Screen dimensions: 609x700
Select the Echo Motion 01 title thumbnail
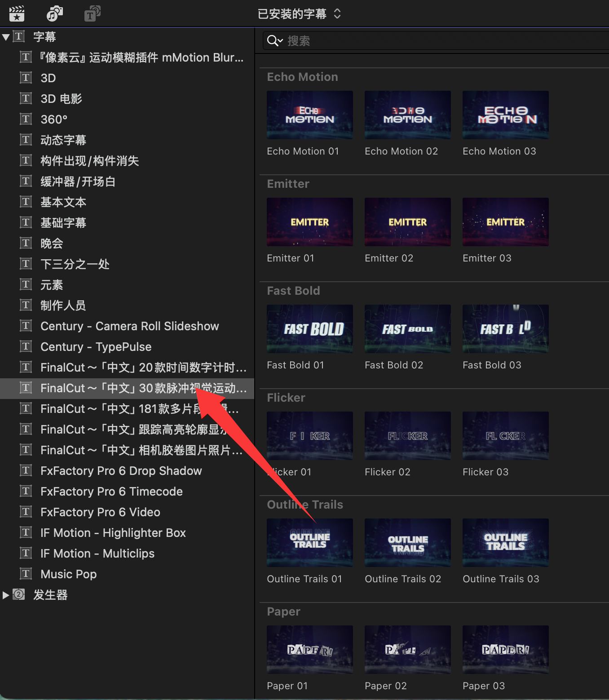coord(309,115)
